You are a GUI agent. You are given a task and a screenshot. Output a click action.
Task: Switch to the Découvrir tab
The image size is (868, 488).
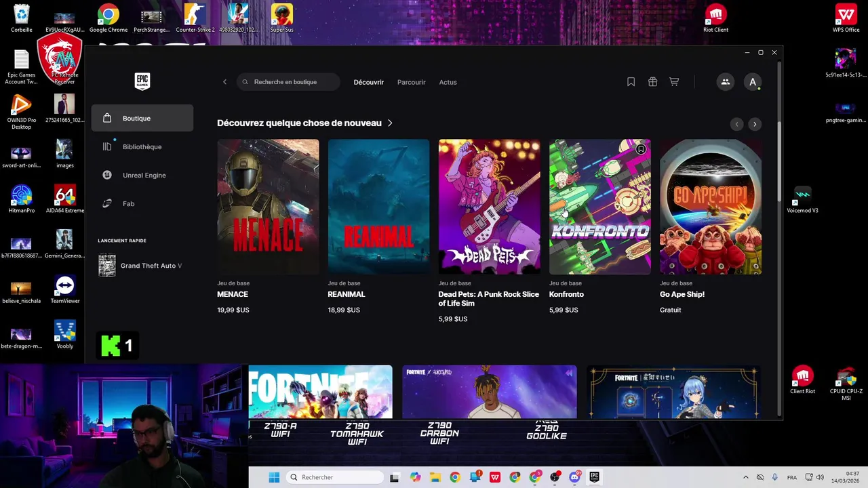click(x=369, y=82)
